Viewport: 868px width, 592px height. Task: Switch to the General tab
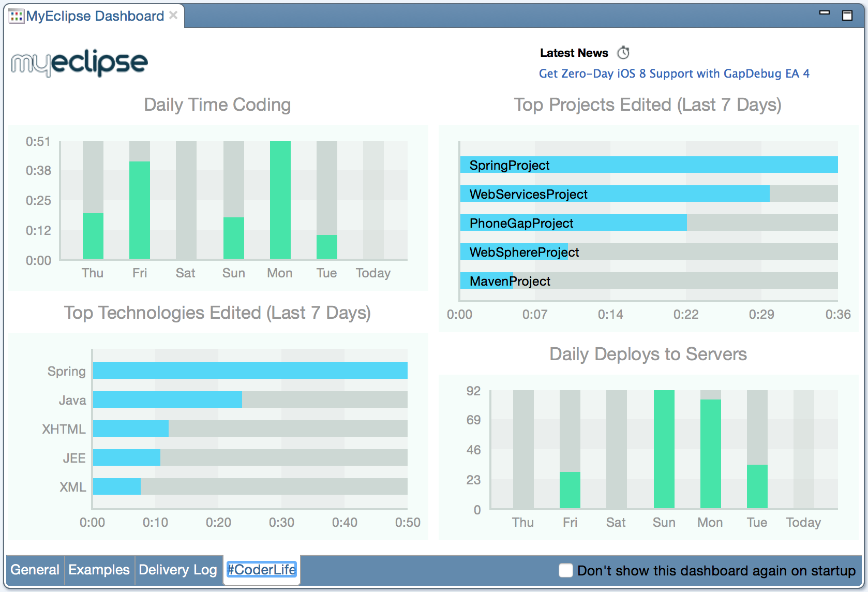click(x=35, y=570)
